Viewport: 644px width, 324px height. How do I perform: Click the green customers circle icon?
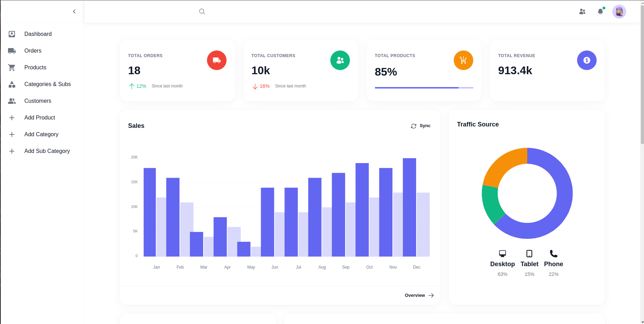pyautogui.click(x=340, y=60)
